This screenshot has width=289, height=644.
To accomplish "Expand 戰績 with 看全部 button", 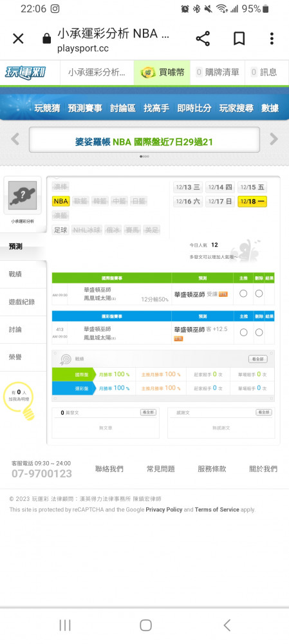I will (x=258, y=359).
